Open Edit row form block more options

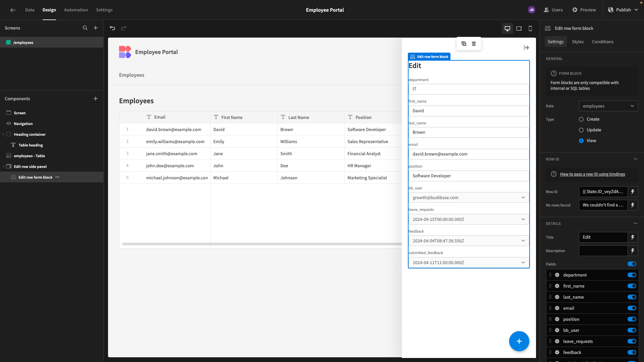coord(57,177)
